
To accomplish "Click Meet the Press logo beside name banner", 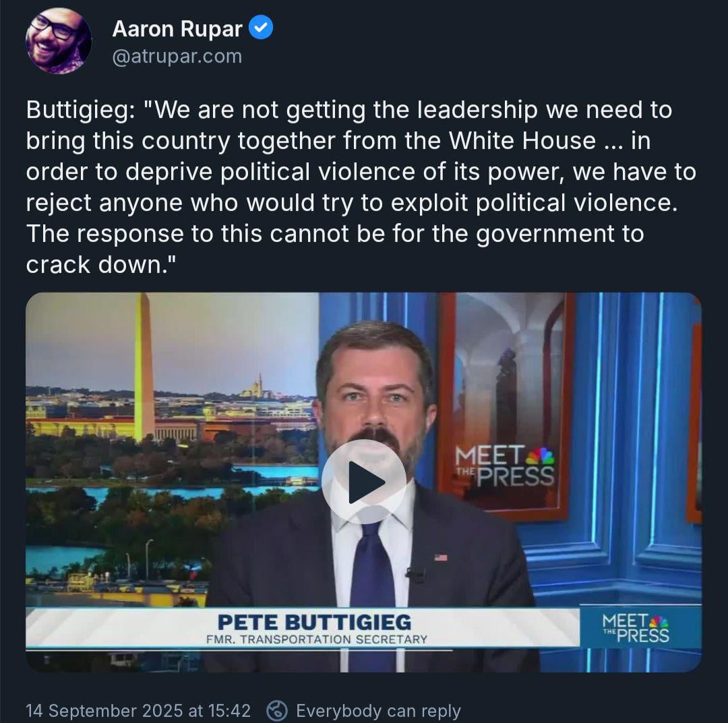I will [636, 628].
